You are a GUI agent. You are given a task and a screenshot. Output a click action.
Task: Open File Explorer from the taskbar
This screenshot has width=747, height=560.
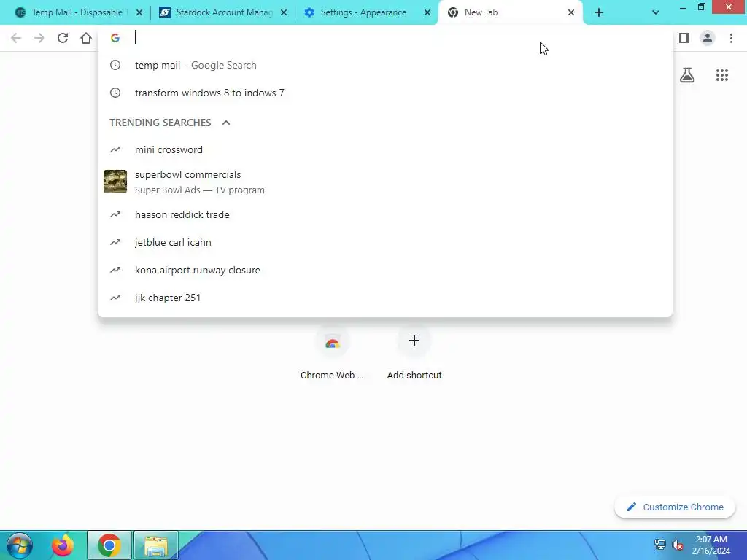coord(156,545)
